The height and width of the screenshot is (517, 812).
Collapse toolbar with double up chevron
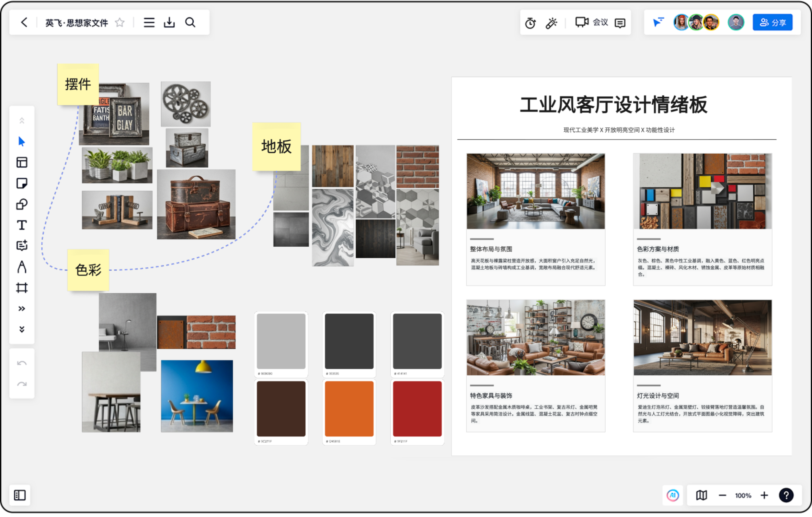coord(22,121)
